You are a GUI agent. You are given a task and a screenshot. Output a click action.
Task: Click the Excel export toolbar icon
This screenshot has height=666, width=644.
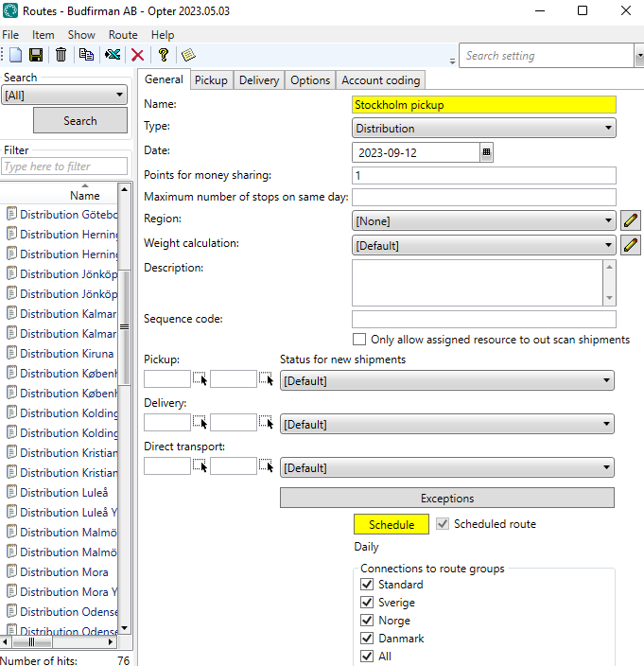[x=113, y=55]
